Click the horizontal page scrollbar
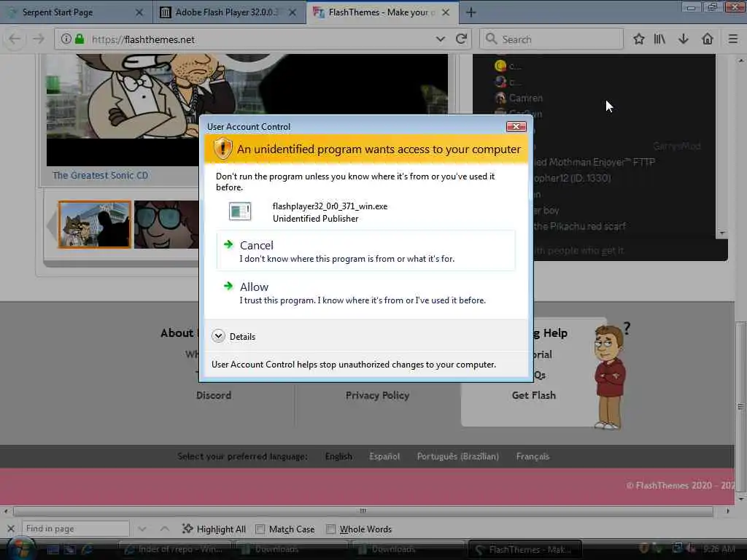This screenshot has height=560, width=747. click(363, 511)
